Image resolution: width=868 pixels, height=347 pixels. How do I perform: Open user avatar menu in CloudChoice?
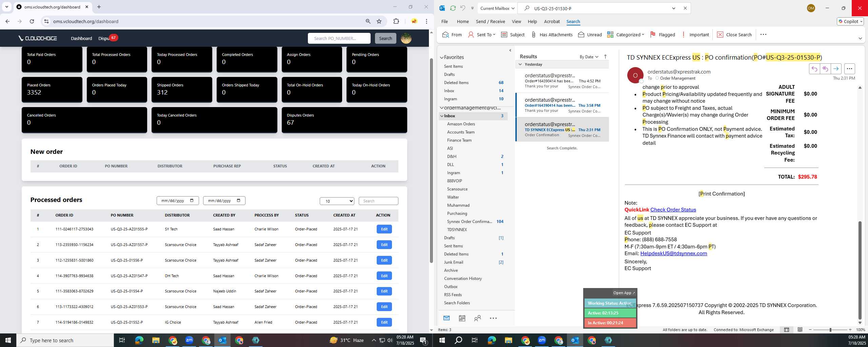[406, 38]
